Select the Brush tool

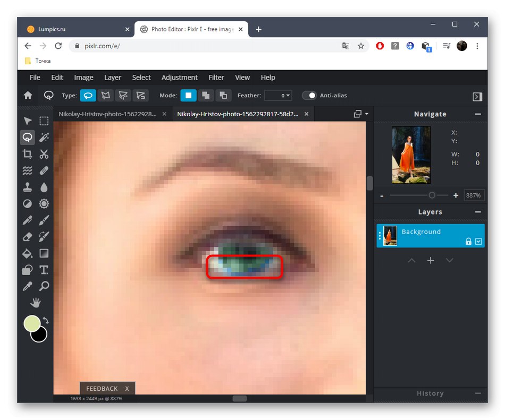44,220
